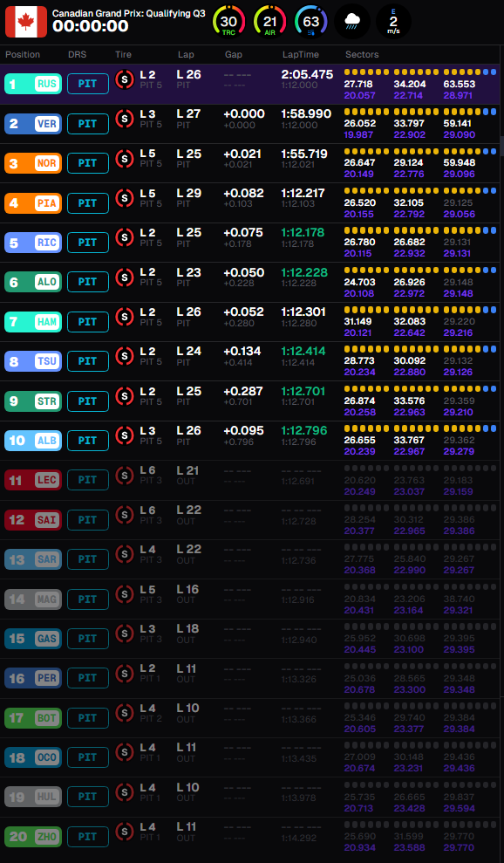Click the soft tire icon in MAG row
This screenshot has width=504, height=863.
[125, 594]
